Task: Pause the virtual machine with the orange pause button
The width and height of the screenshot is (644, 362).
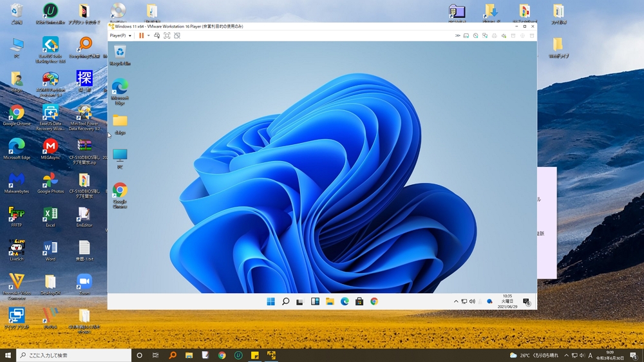Action: coord(141,35)
